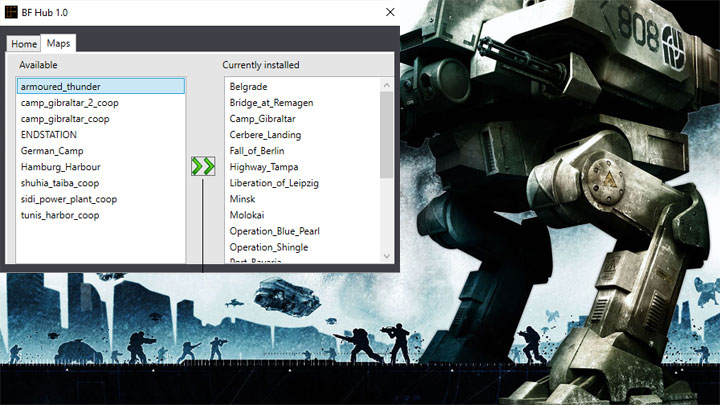This screenshot has height=405, width=720.
Task: Click scroll up arrow of installed list
Action: tap(387, 85)
